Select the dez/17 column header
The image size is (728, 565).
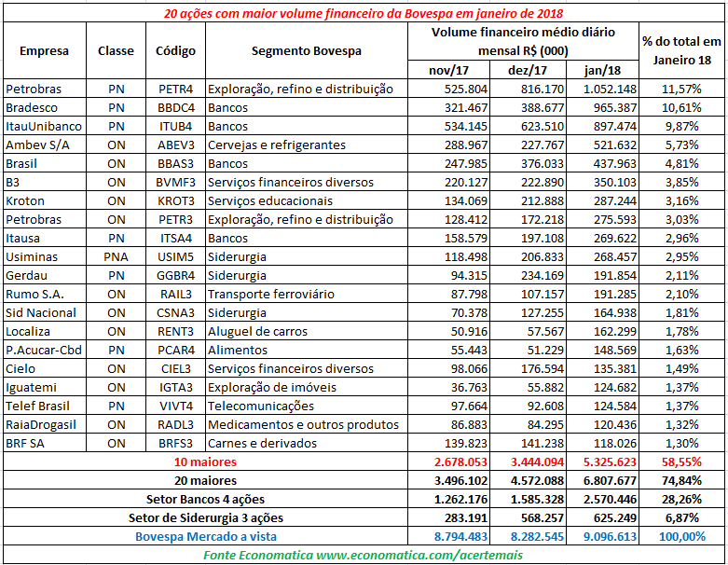528,70
